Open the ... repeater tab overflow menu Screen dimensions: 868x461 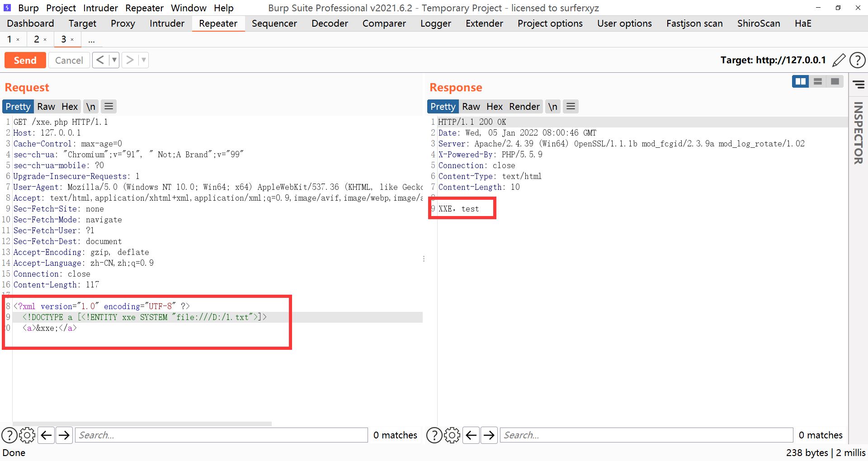[92, 40]
